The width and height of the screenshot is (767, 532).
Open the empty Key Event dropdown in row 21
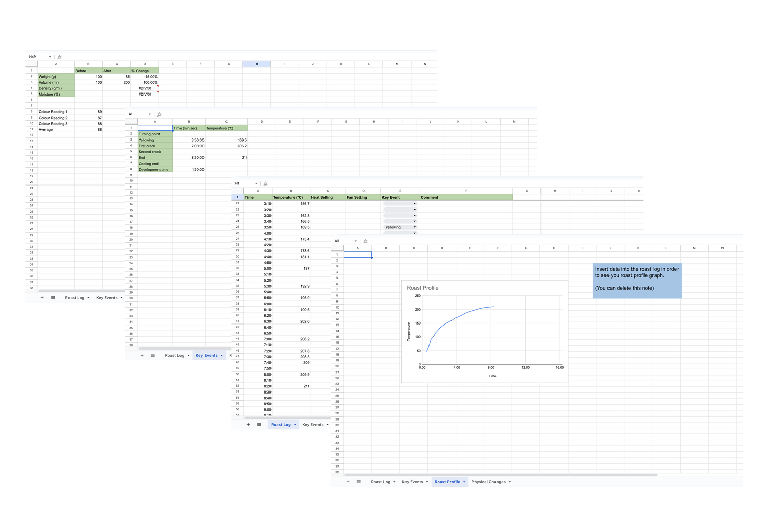[x=415, y=203]
